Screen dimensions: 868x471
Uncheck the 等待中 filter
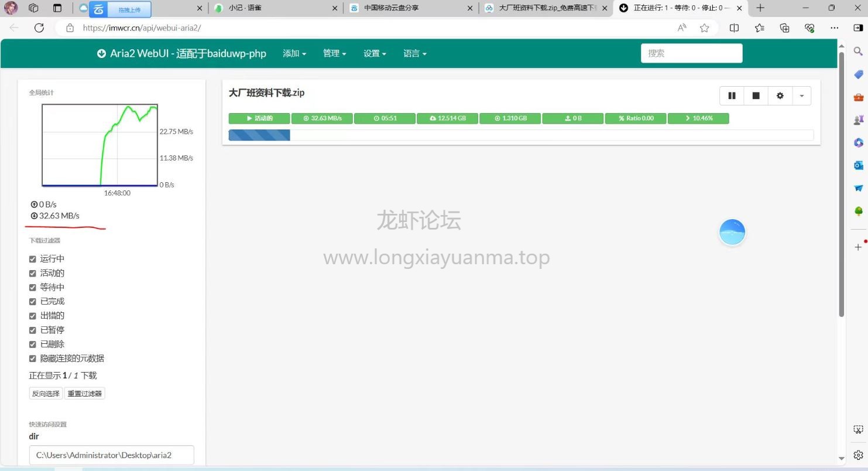(x=33, y=288)
